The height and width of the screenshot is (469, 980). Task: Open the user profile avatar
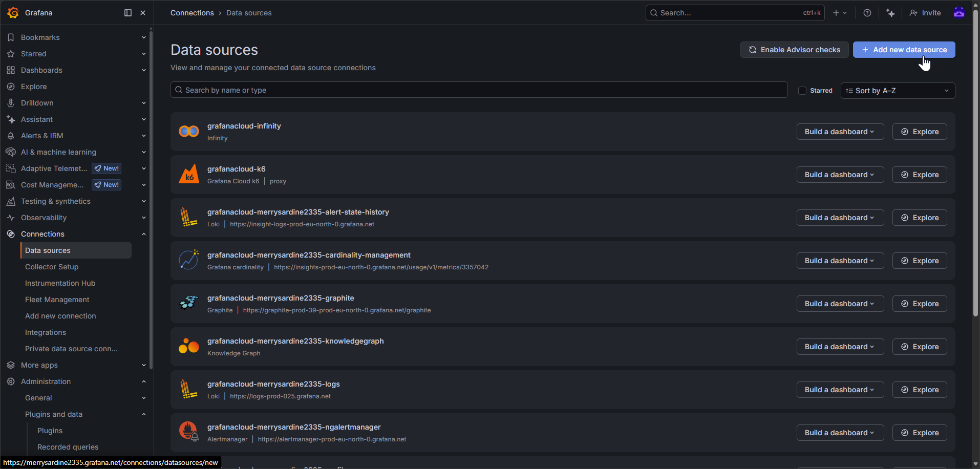point(959,13)
